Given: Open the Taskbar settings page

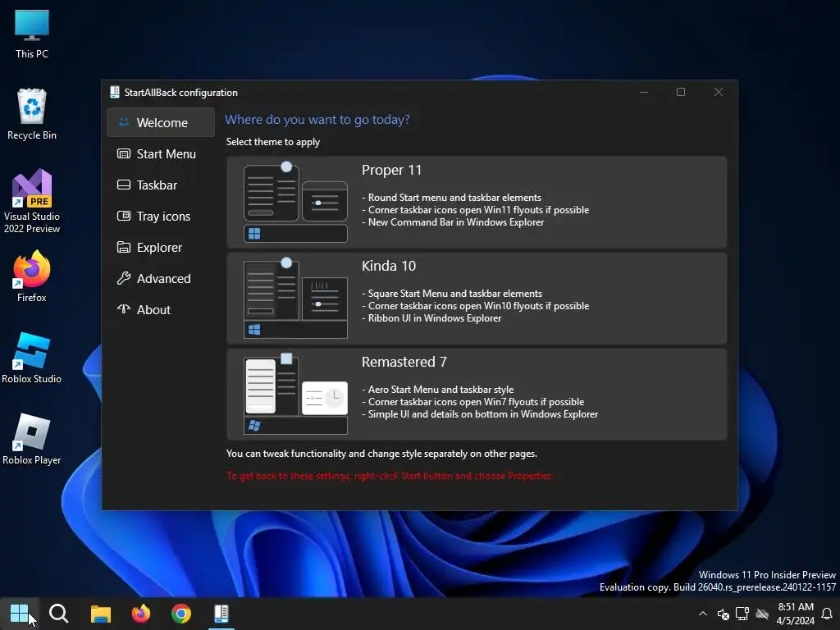Looking at the screenshot, I should (x=161, y=185).
